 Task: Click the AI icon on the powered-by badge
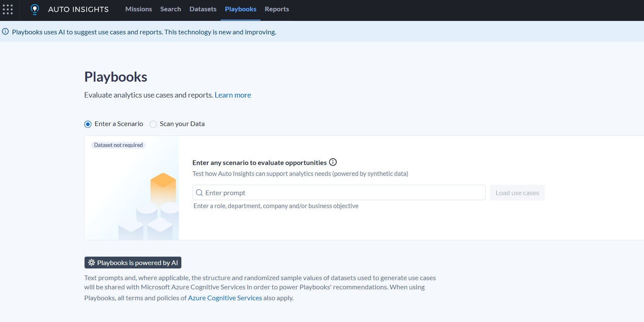click(92, 263)
